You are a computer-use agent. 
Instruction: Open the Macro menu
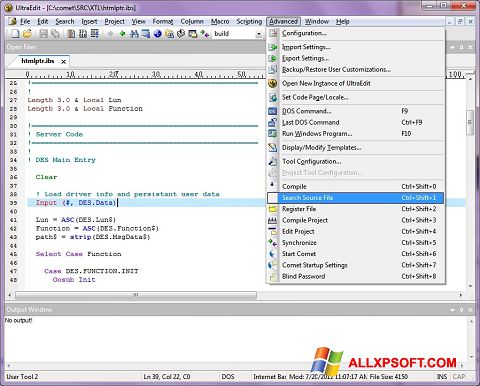click(x=220, y=22)
